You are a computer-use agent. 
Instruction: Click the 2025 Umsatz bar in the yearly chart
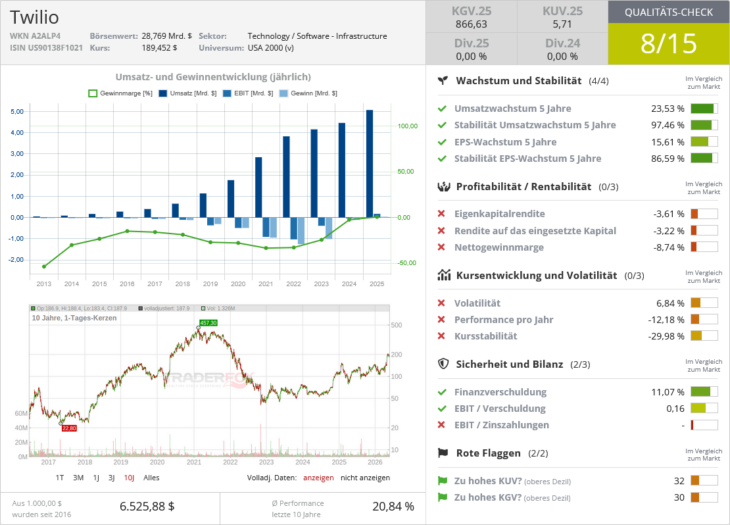click(x=370, y=163)
